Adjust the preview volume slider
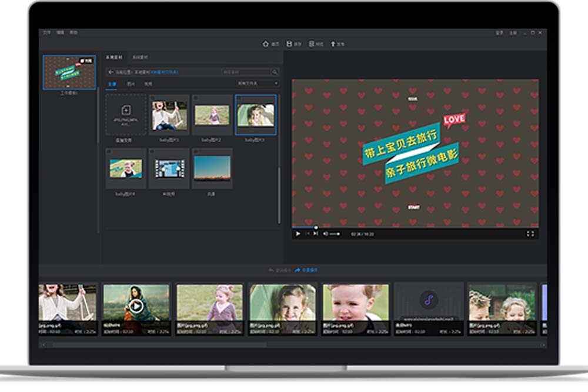 tap(335, 234)
